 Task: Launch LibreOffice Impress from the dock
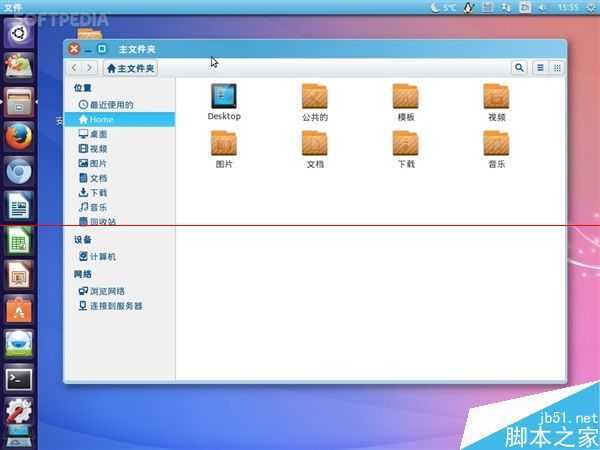19,275
